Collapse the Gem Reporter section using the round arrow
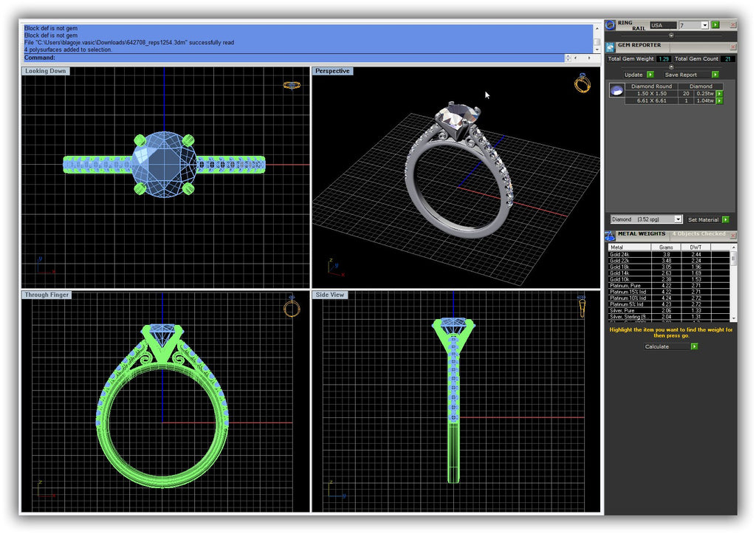The height and width of the screenshot is (534, 756). click(671, 67)
